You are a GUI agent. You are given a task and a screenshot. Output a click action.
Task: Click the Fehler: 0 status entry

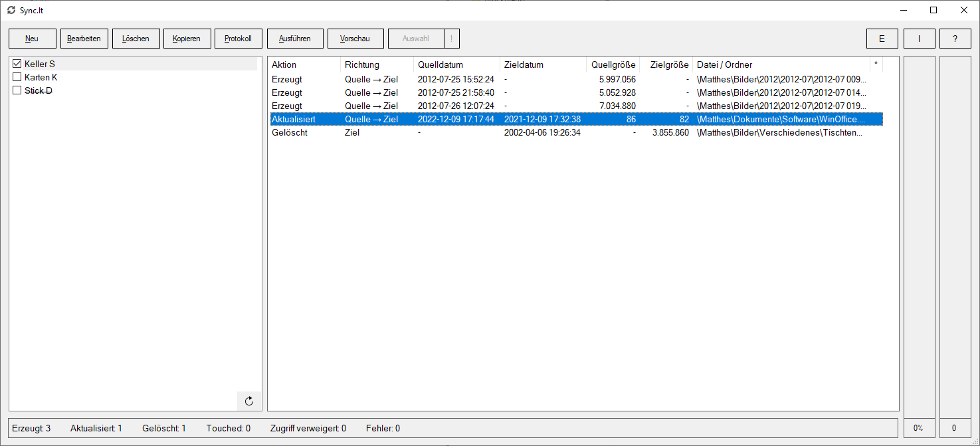[x=383, y=428]
